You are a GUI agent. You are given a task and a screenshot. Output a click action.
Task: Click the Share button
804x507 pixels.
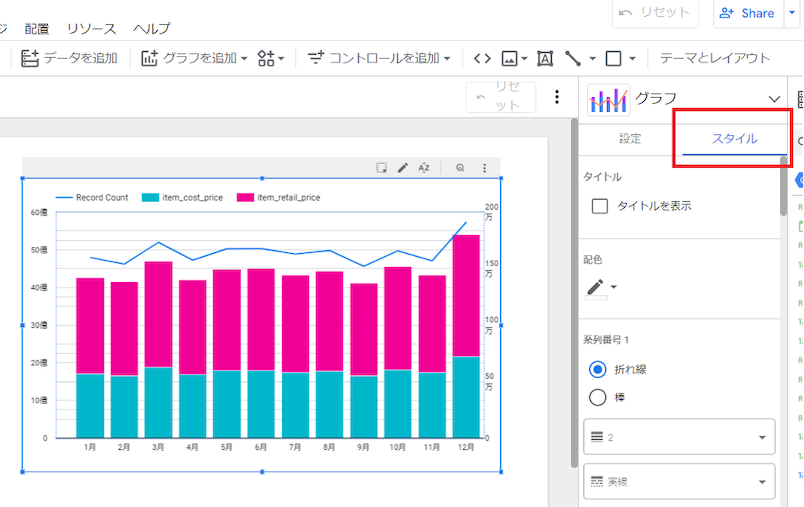748,13
